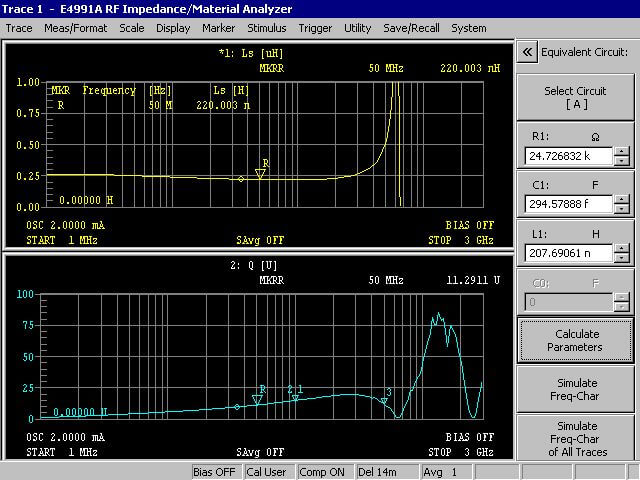Open the Scale menu
640x480 pixels.
click(131, 28)
